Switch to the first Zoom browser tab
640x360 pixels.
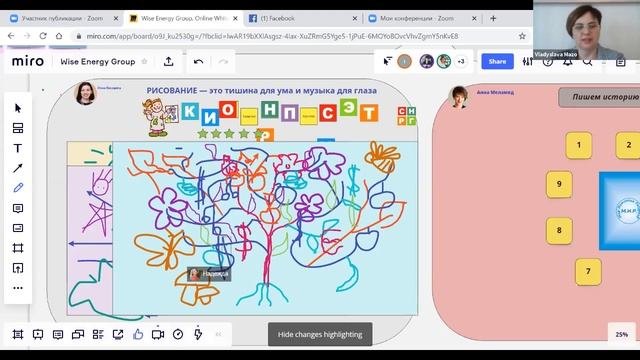point(63,18)
